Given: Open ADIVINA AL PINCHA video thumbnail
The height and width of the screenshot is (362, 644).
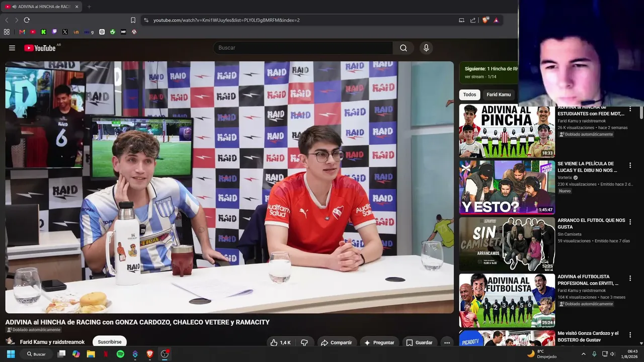Looking at the screenshot, I should pyautogui.click(x=507, y=131).
